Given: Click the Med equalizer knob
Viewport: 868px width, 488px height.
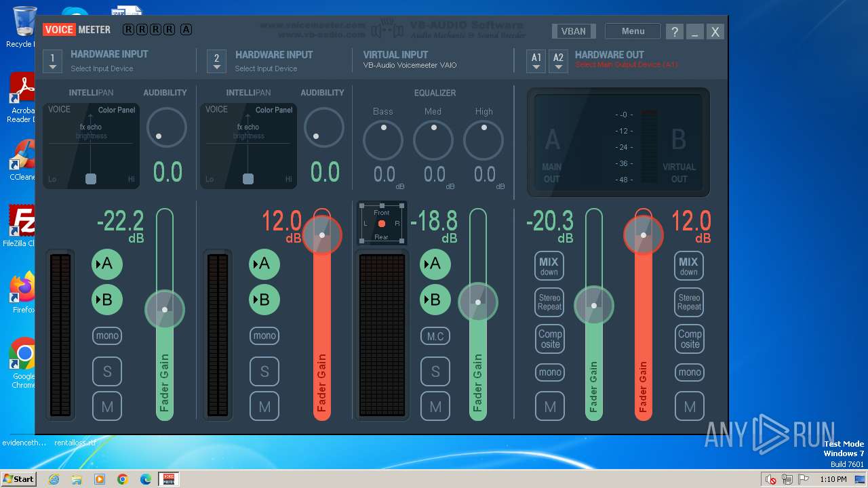Looking at the screenshot, I should tap(433, 140).
